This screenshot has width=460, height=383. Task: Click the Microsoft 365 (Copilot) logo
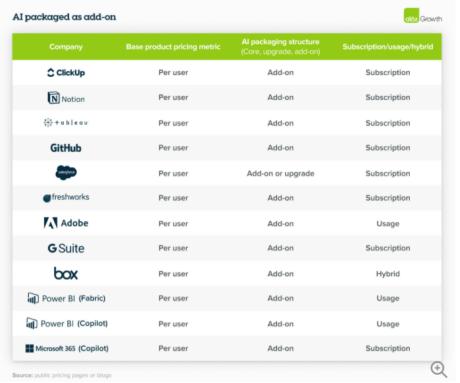67,348
